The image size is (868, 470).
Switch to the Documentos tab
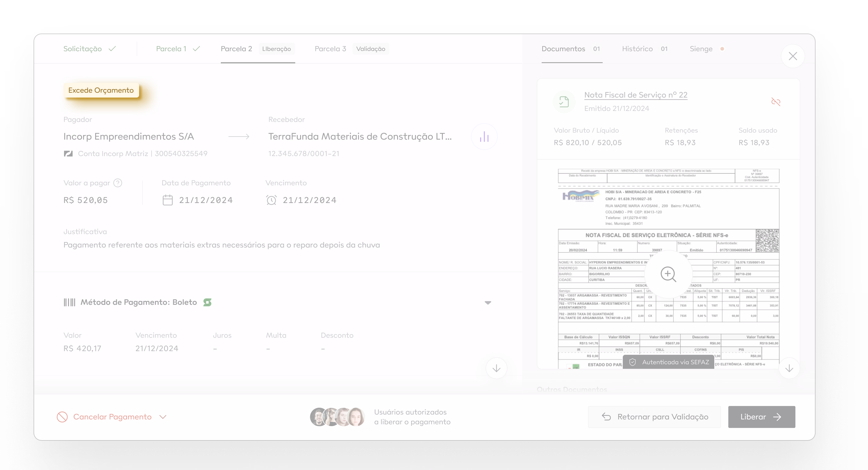(x=572, y=49)
